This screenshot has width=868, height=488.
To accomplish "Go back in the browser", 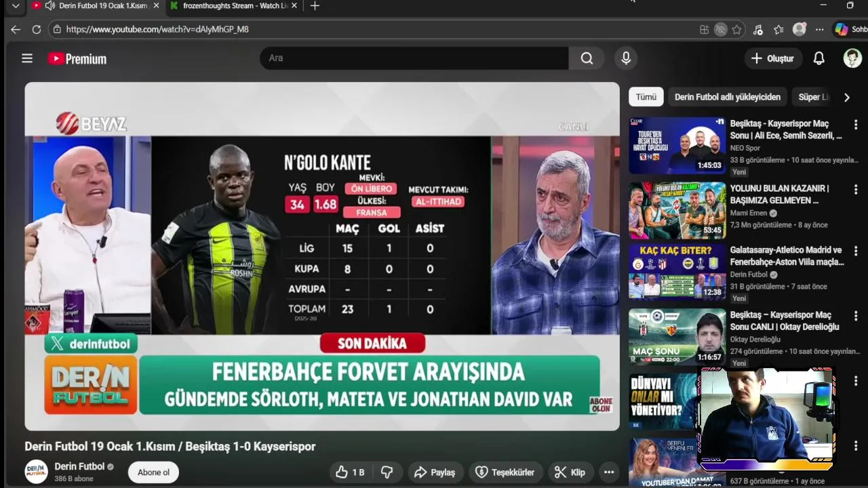I will coord(16,29).
